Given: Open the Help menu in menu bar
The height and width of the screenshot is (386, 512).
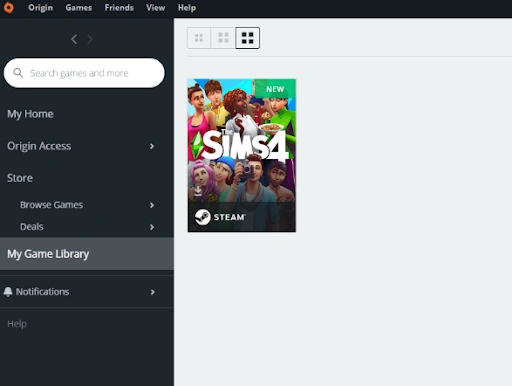Looking at the screenshot, I should click(187, 8).
